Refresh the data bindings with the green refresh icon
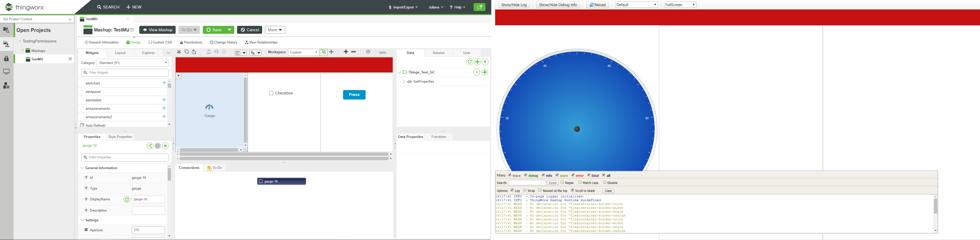Image resolution: width=980 pixels, height=240 pixels. (470, 62)
